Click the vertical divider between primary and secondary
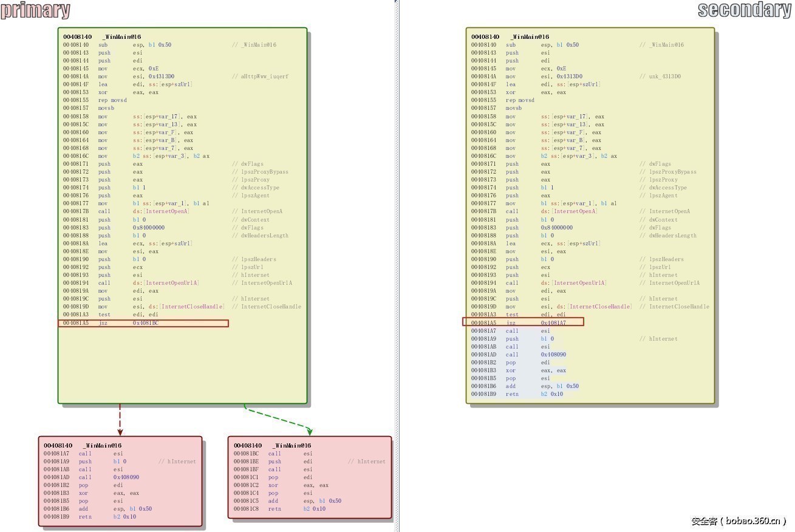Viewport: 795px width, 532px height. pyautogui.click(x=398, y=266)
